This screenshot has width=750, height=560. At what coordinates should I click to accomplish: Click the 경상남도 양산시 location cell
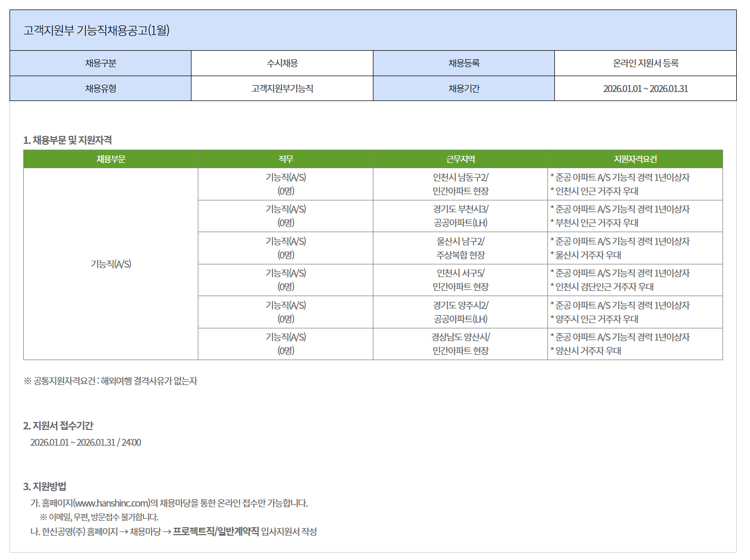pyautogui.click(x=460, y=344)
